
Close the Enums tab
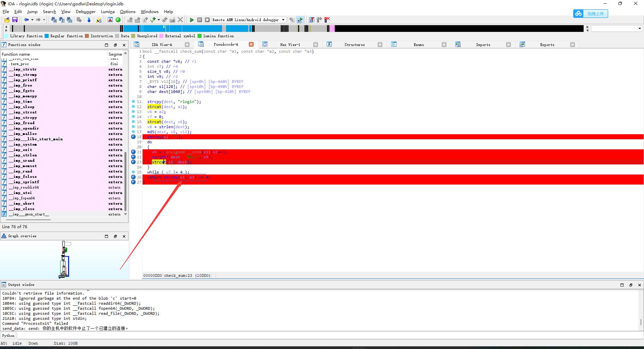[x=444, y=45]
